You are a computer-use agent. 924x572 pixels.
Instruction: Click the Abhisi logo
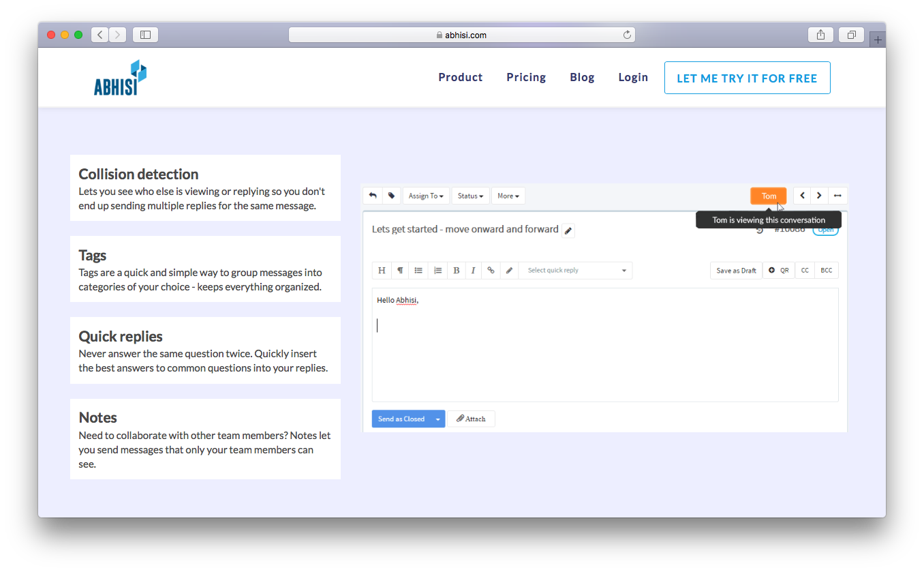[121, 78]
